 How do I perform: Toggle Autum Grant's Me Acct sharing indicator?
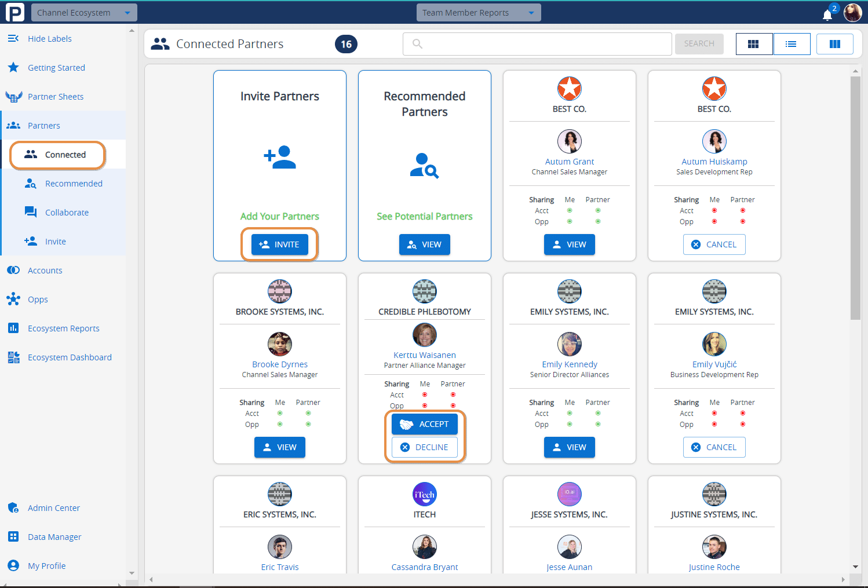click(x=570, y=211)
